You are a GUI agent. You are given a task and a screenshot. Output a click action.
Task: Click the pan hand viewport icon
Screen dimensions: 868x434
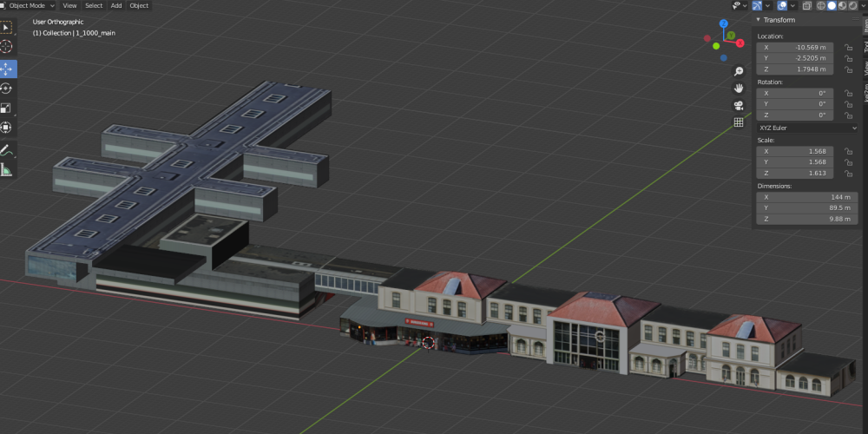739,88
